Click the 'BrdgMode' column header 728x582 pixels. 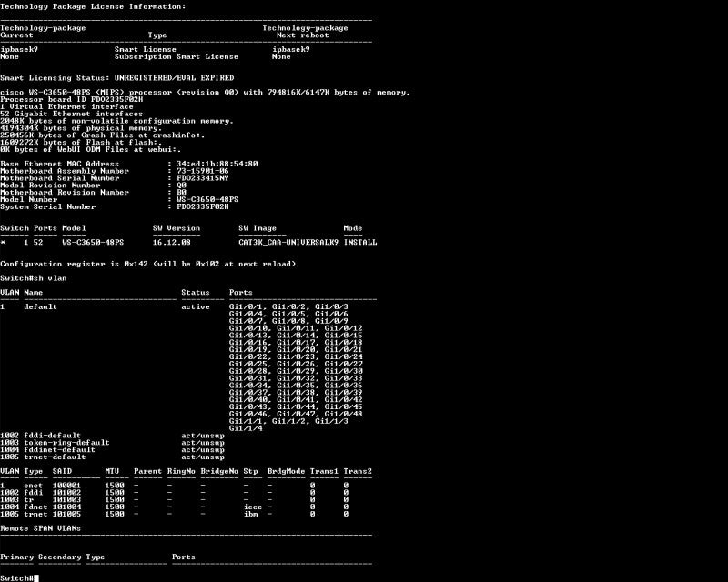point(286,471)
